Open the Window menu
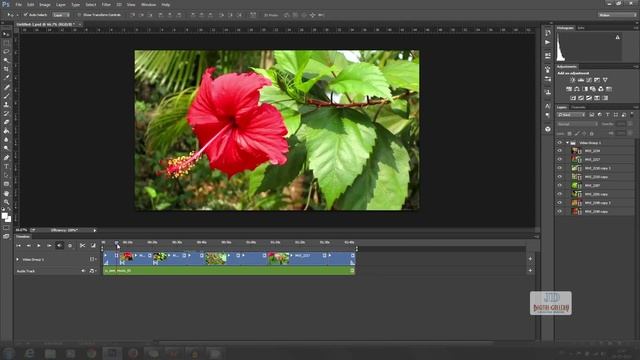 point(148,4)
